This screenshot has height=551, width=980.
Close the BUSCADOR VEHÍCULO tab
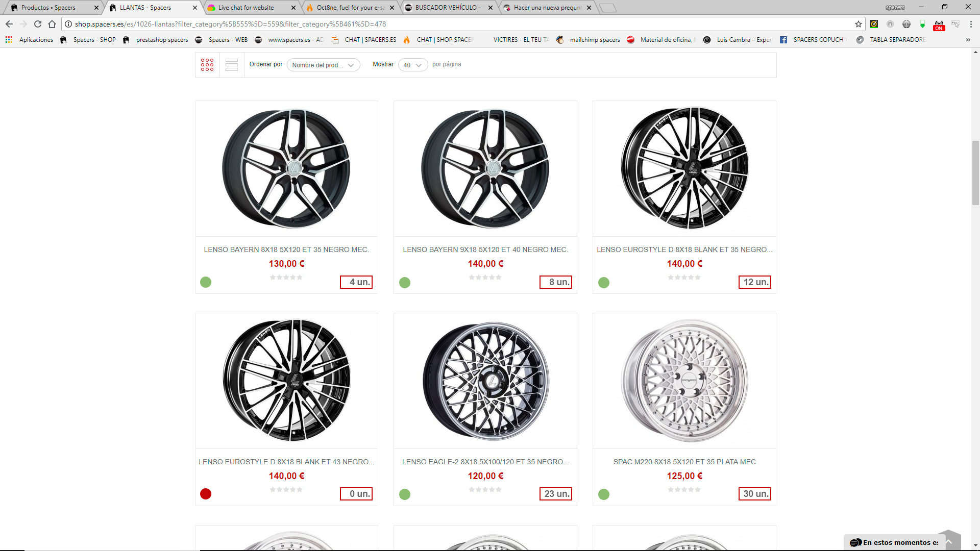click(x=491, y=8)
